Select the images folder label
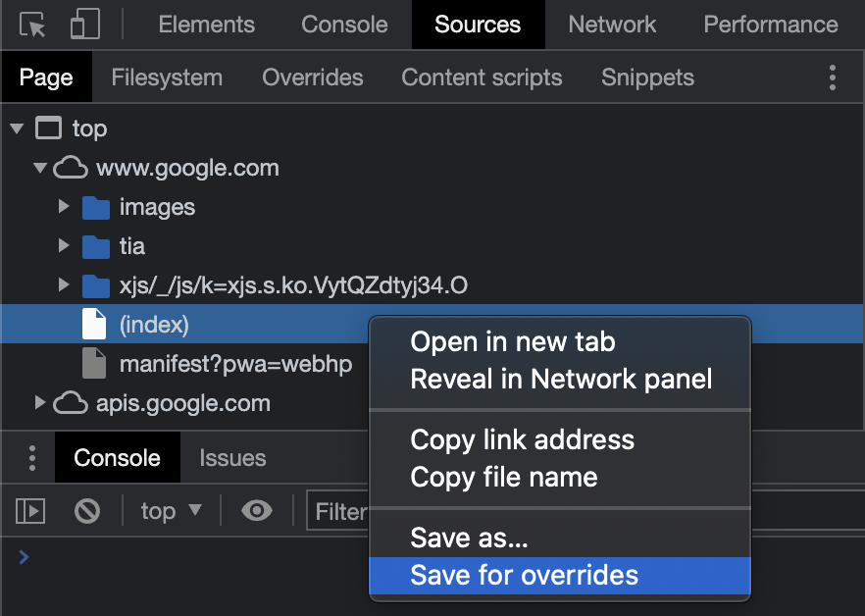The width and height of the screenshot is (865, 616). [157, 208]
